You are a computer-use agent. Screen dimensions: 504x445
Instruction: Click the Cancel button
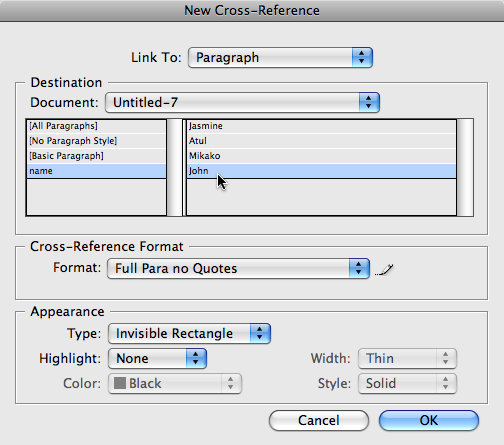coord(319,420)
